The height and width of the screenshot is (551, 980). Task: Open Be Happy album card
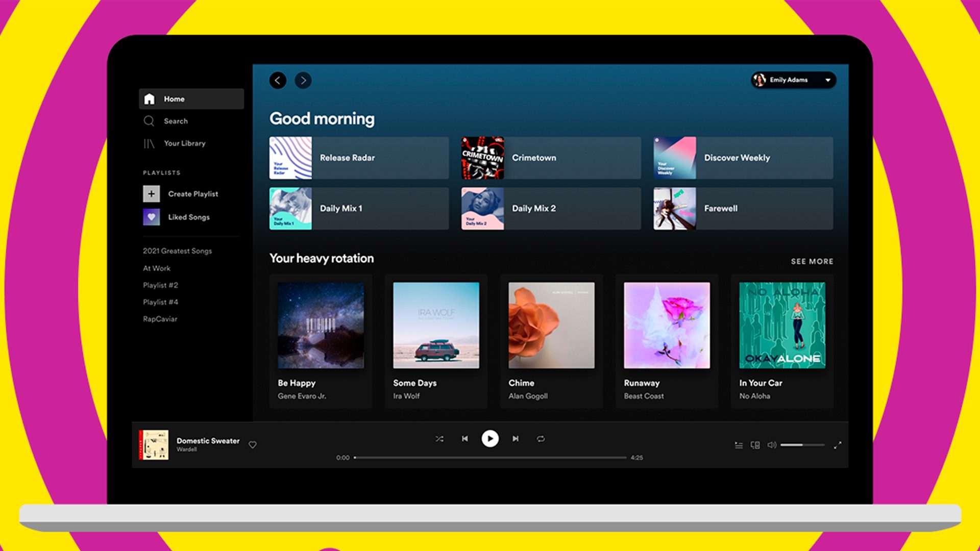click(x=321, y=341)
